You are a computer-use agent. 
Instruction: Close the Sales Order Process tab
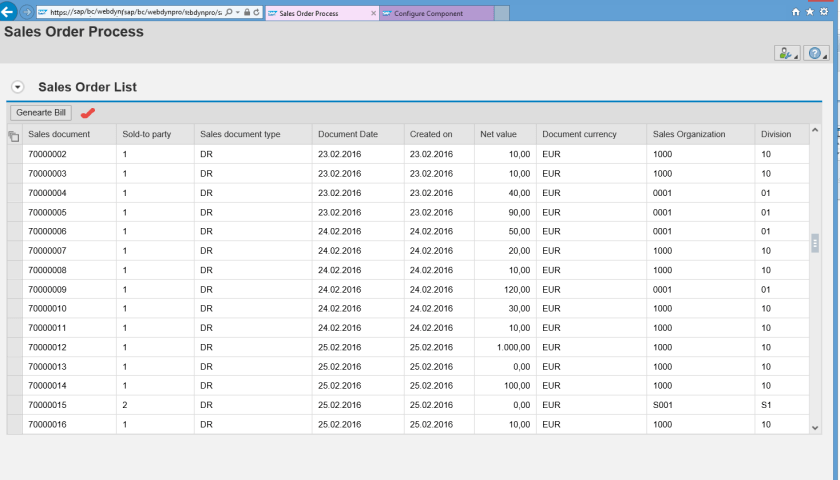373,13
